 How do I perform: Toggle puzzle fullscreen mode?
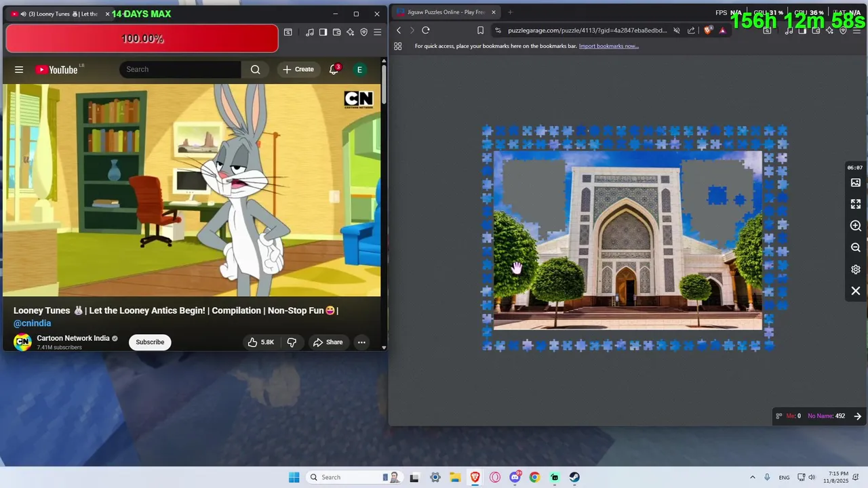coord(856,204)
